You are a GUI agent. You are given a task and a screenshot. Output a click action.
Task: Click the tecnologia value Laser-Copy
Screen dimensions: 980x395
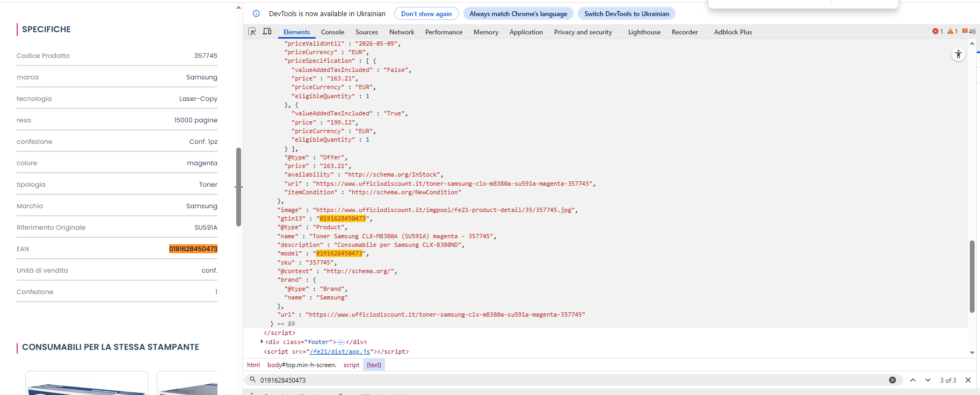click(198, 99)
